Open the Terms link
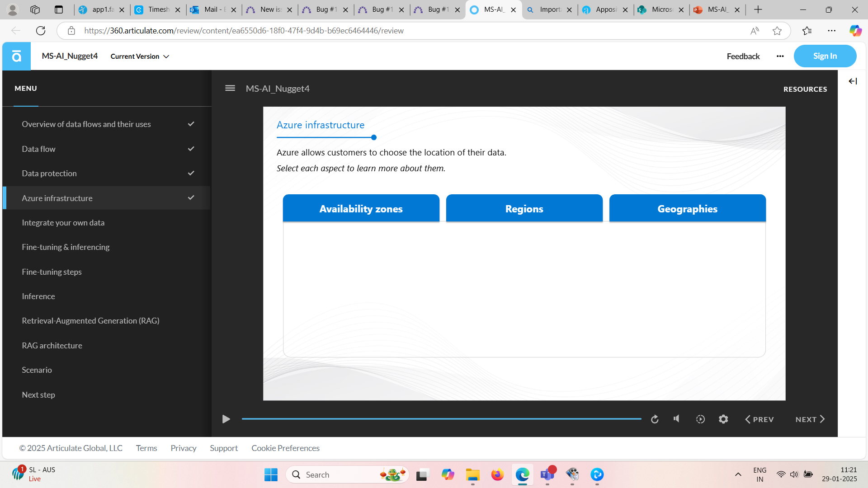 pos(146,448)
